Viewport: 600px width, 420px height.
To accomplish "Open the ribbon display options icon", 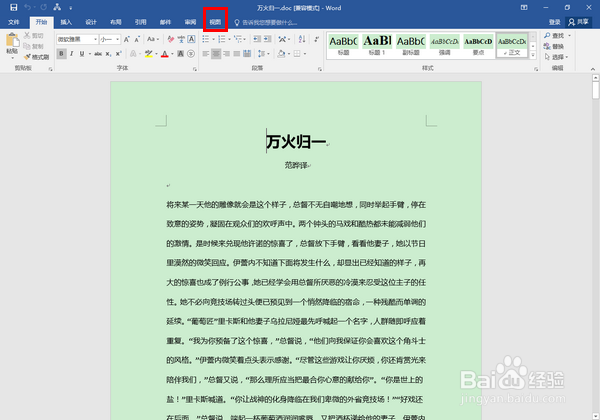I will (524, 7).
